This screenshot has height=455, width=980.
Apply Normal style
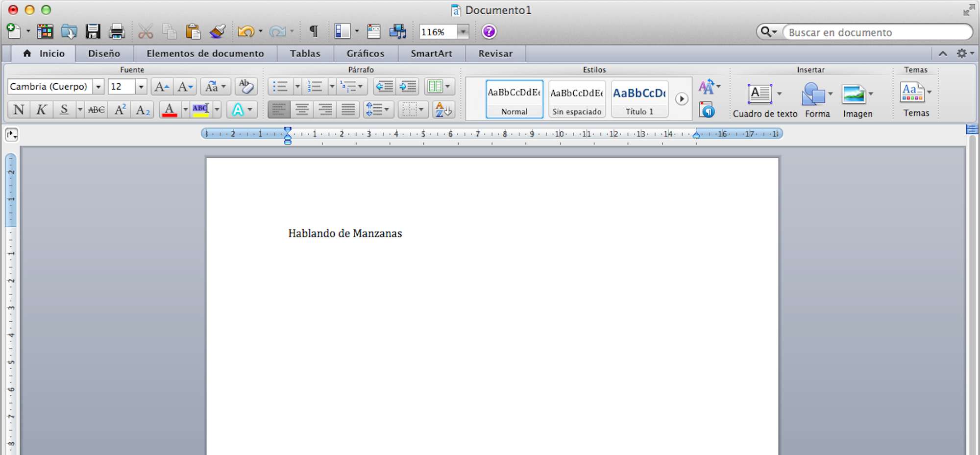tap(514, 99)
